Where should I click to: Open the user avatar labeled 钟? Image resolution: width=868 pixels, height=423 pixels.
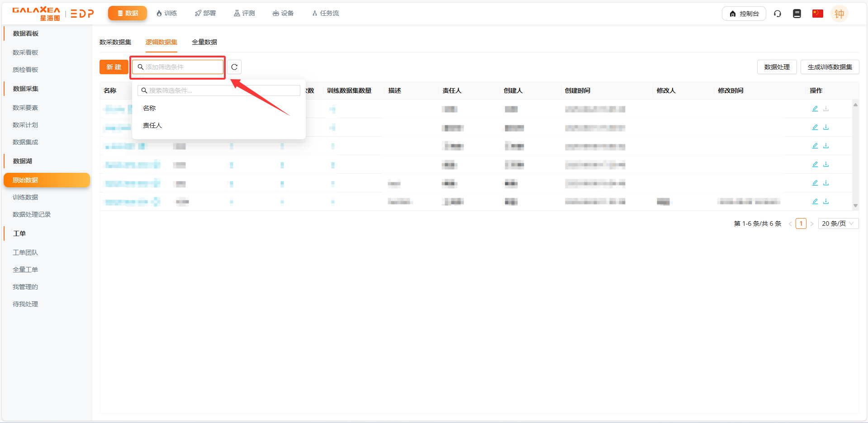pyautogui.click(x=839, y=14)
